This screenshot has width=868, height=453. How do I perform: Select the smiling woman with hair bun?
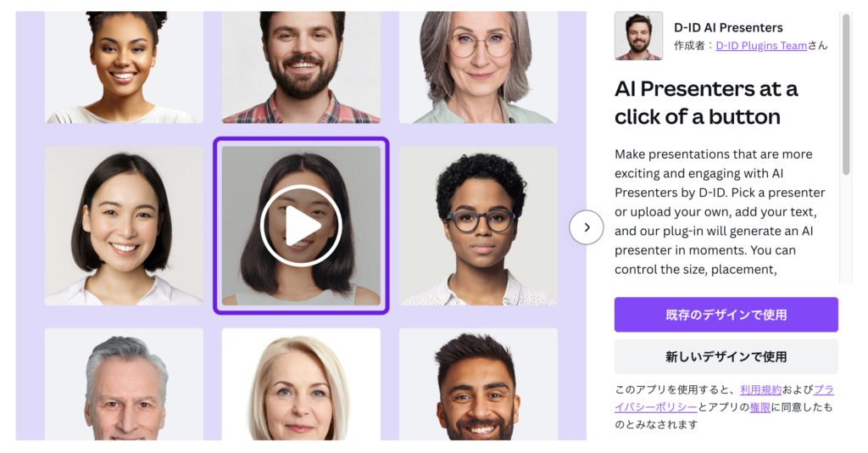[x=124, y=67]
